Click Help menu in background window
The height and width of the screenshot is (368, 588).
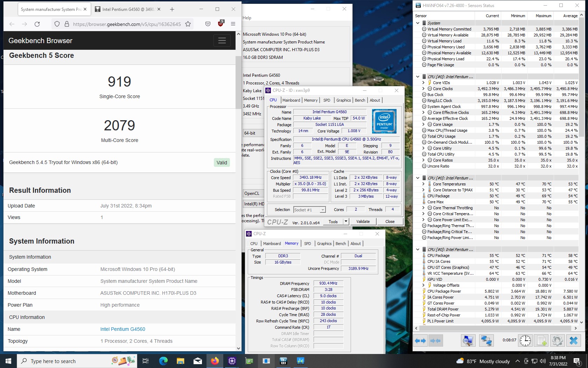click(247, 18)
